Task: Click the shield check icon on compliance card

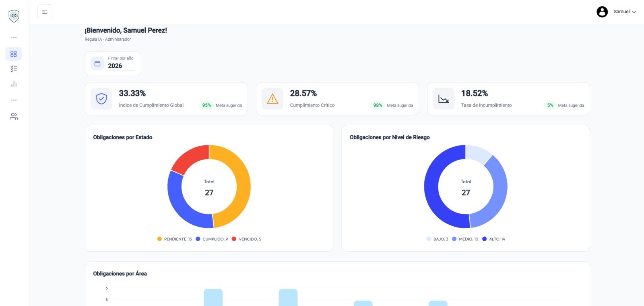Action: pos(101,99)
